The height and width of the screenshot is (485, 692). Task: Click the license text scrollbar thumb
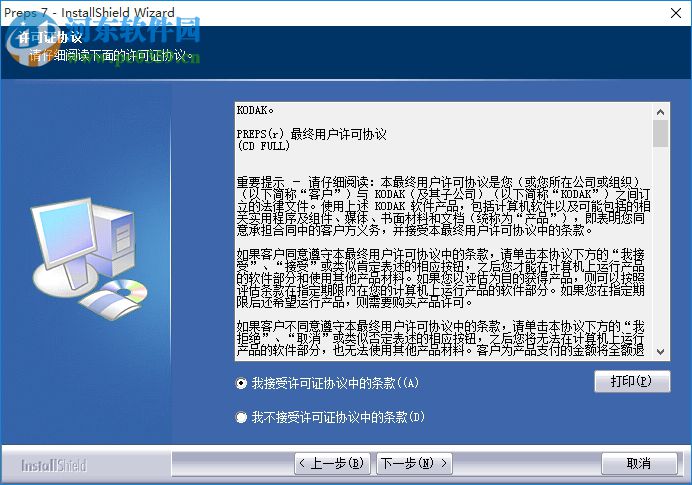tap(660, 133)
